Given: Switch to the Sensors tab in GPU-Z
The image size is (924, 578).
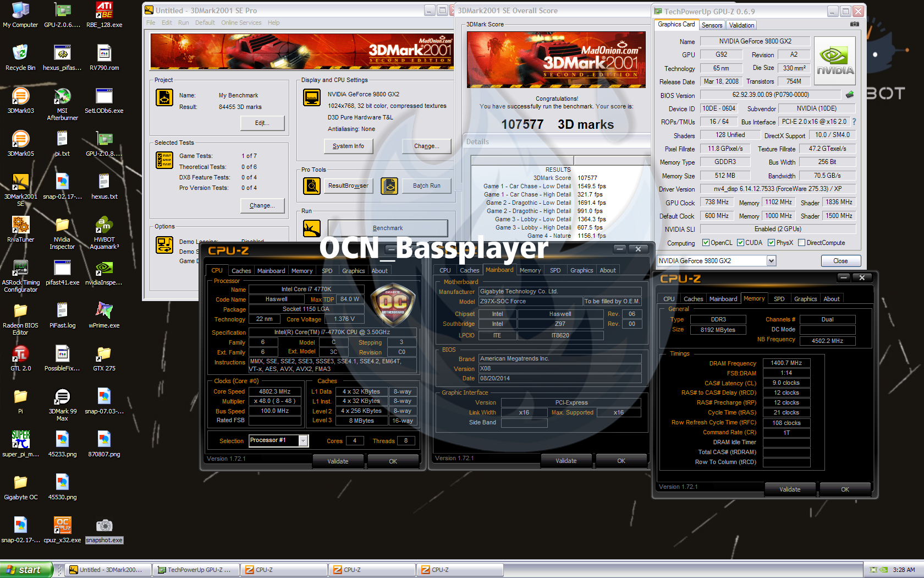Looking at the screenshot, I should [712, 25].
